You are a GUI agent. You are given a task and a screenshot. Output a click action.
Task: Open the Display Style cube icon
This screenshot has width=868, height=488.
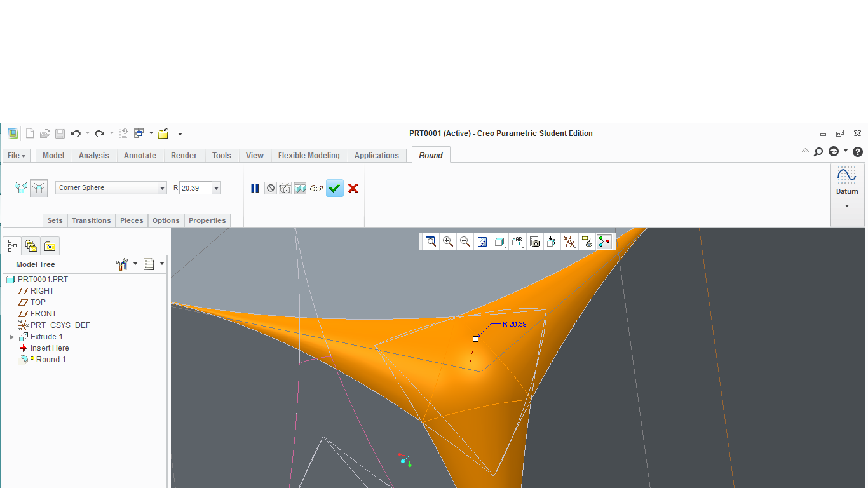tap(500, 241)
